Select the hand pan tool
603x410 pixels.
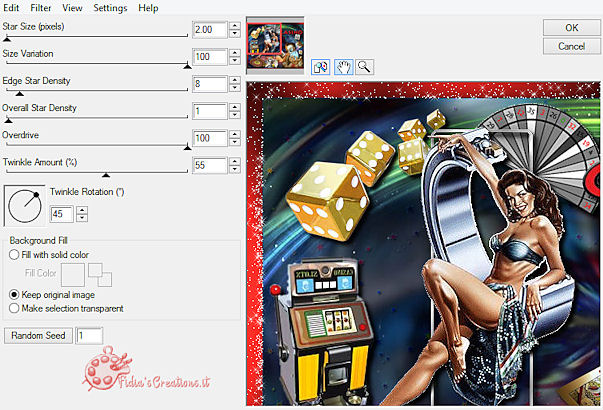coord(343,67)
